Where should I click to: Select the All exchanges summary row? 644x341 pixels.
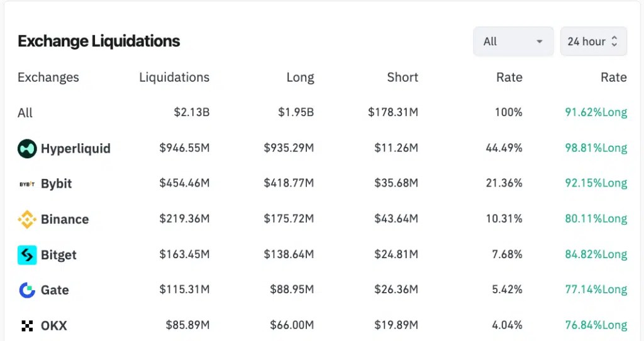pyautogui.click(x=322, y=112)
